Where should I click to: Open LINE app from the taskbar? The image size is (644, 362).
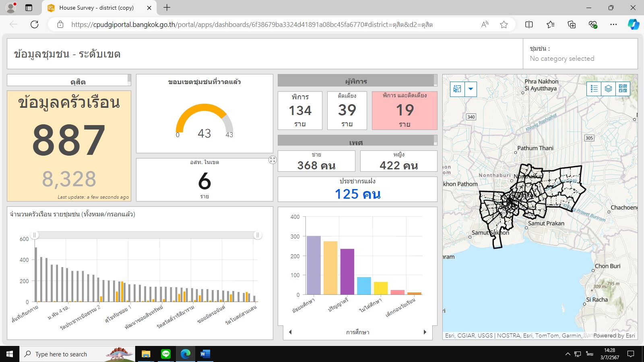click(x=166, y=354)
